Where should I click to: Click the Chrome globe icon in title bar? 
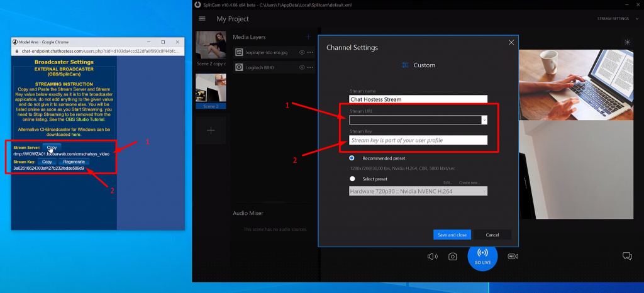(15, 42)
